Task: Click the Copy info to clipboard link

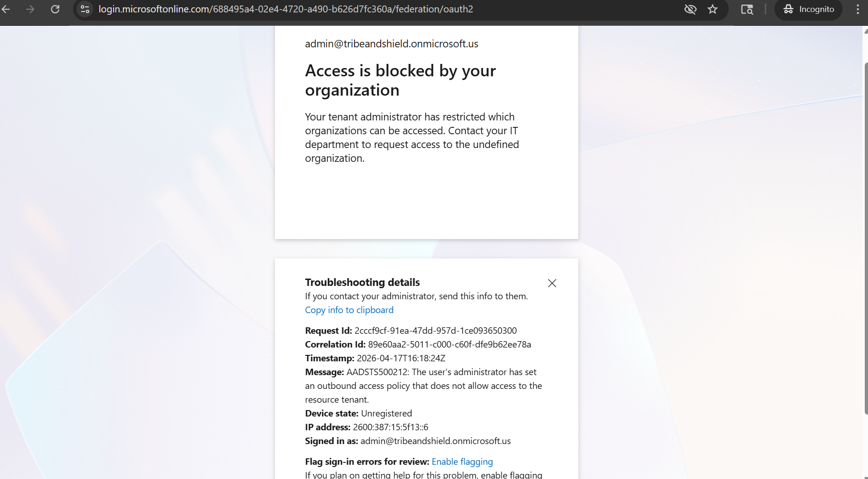Action: [349, 310]
